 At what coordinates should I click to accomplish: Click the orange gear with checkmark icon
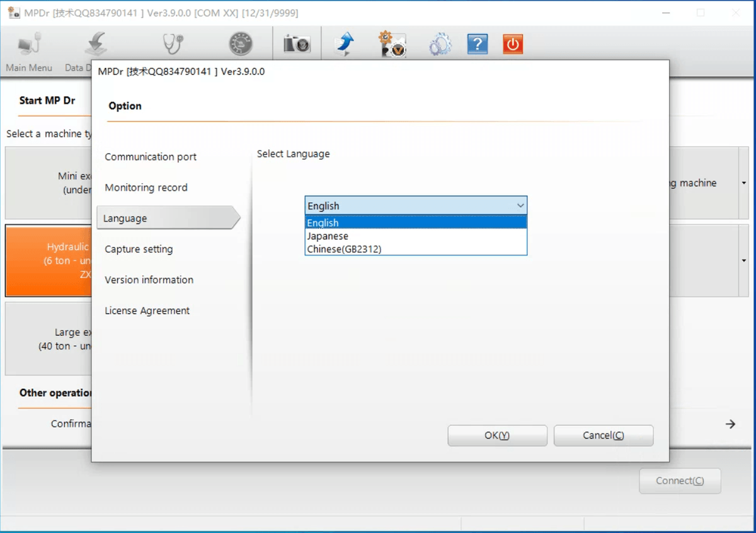tap(392, 44)
